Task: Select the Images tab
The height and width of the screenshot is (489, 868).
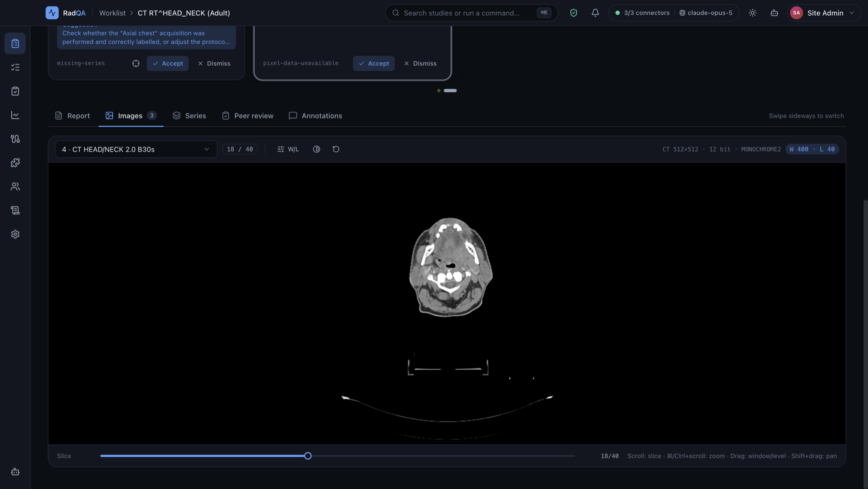Action: pos(131,116)
